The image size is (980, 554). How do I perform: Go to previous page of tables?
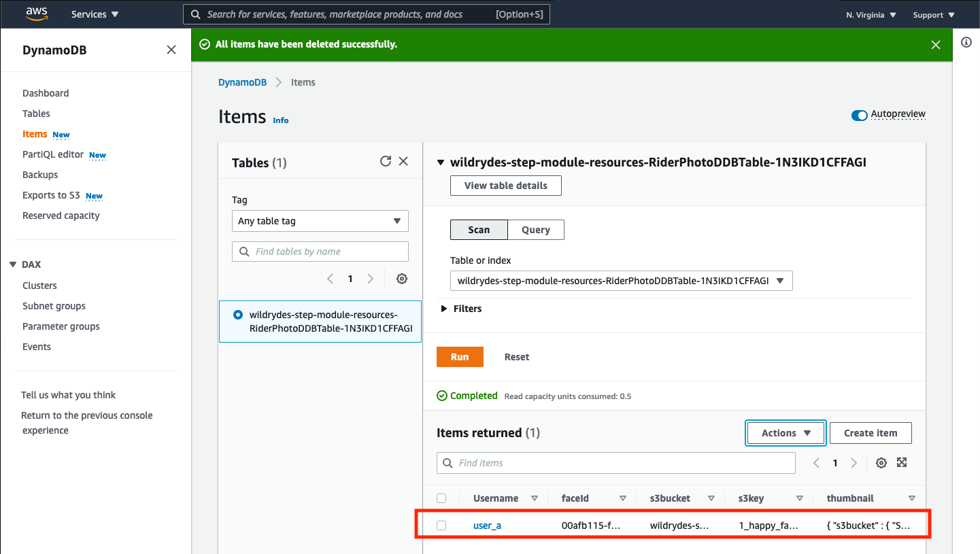coord(331,279)
